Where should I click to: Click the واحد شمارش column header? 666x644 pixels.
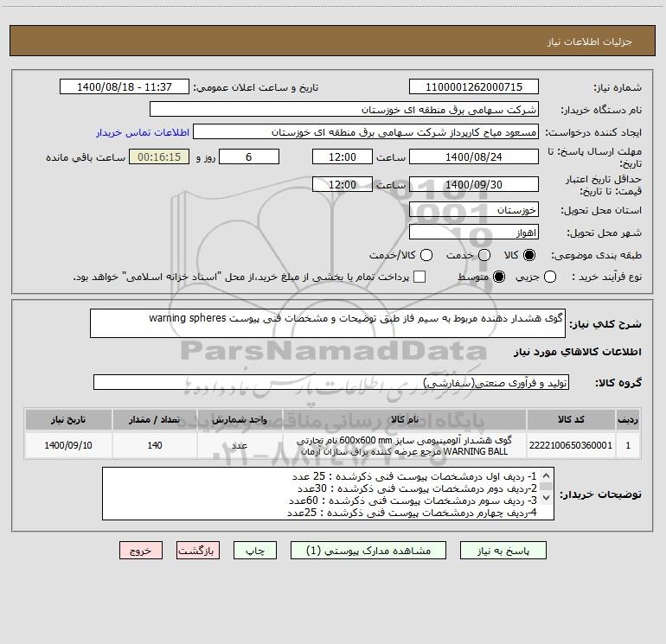(x=240, y=419)
